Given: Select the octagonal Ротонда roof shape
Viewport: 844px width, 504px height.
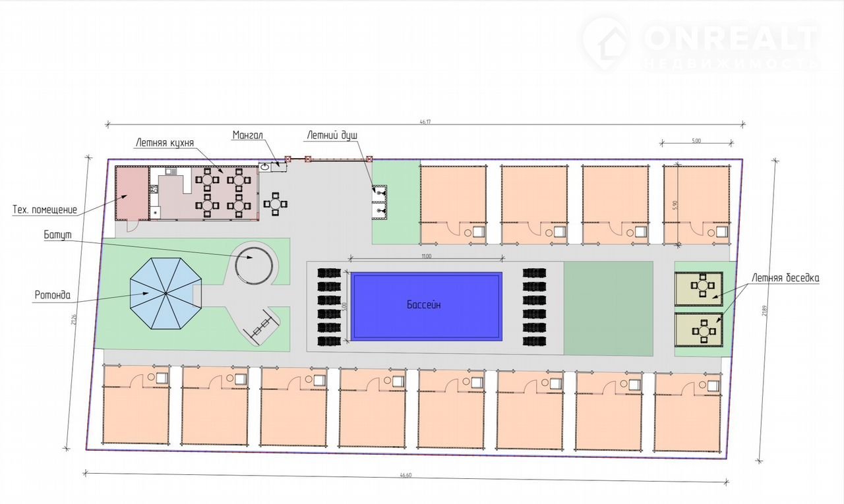Looking at the screenshot, I should pyautogui.click(x=166, y=294).
